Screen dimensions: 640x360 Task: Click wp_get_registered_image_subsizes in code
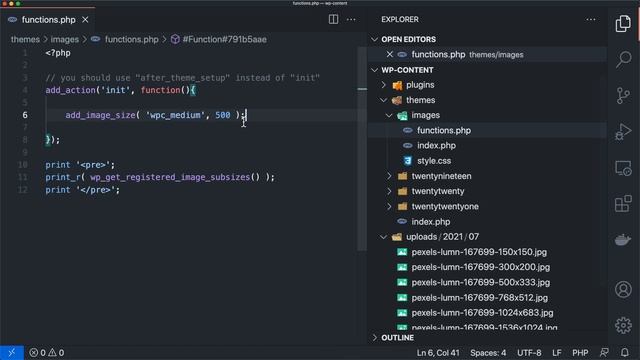pos(170,177)
